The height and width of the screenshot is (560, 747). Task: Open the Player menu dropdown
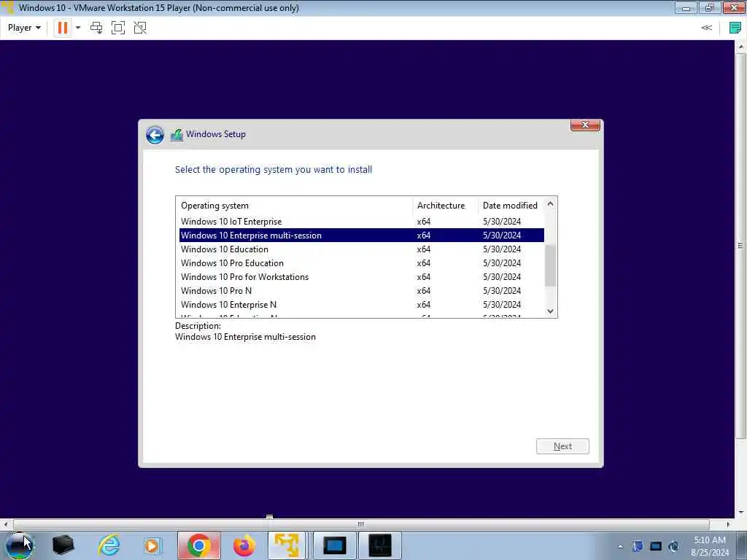pos(24,28)
